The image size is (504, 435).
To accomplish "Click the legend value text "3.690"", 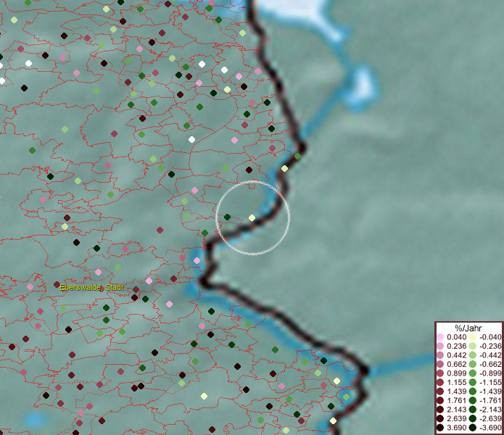I will point(456,428).
